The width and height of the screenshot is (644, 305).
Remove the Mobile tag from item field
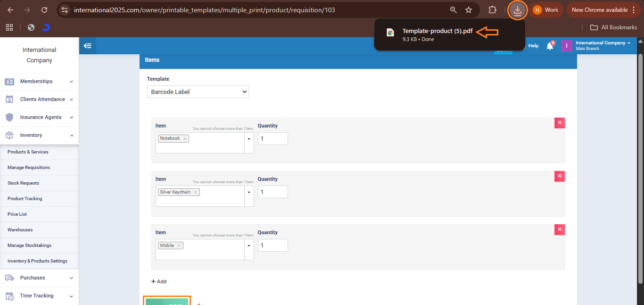pos(179,246)
